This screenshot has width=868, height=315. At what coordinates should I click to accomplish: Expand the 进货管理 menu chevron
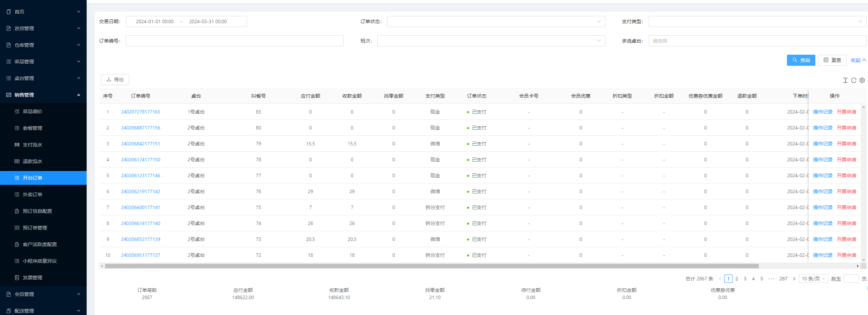pos(79,28)
